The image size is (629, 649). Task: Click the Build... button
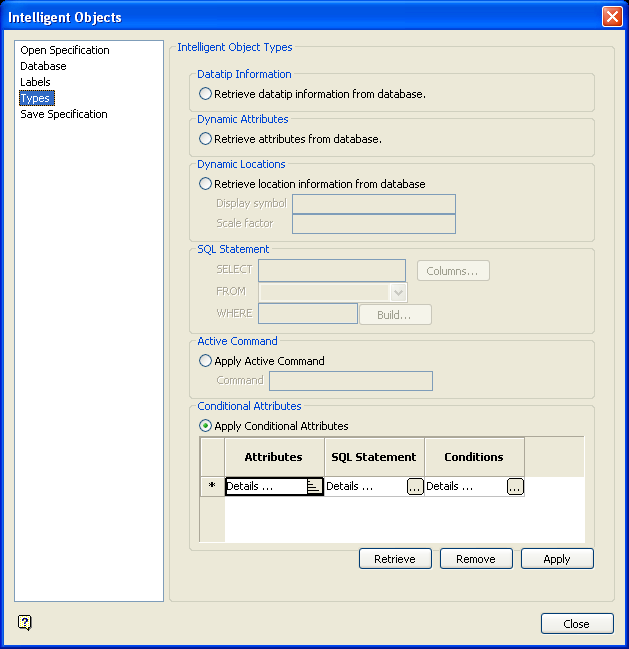(x=395, y=315)
